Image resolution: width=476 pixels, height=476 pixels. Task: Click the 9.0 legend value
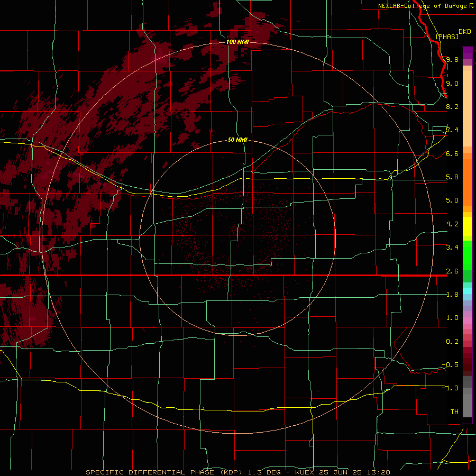[452, 83]
